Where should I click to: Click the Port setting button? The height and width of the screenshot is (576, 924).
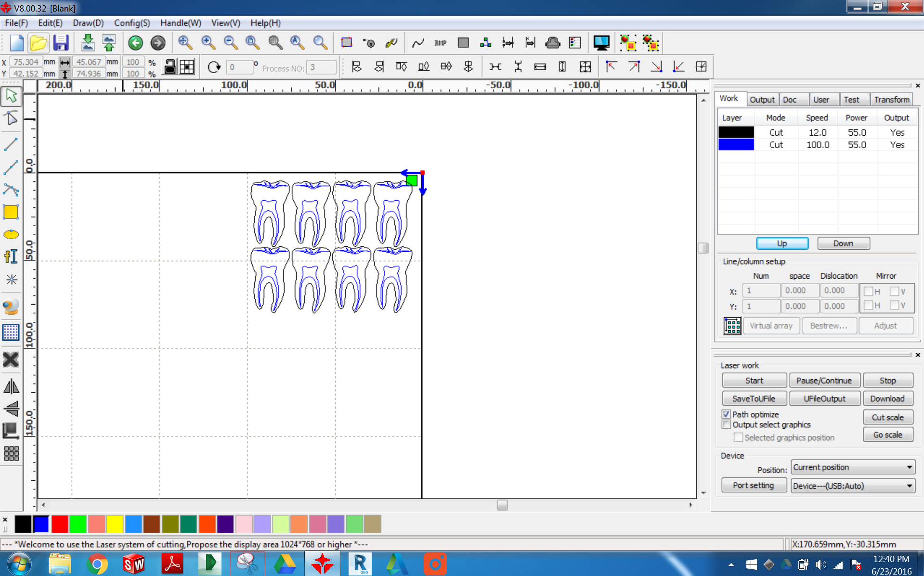tap(754, 485)
